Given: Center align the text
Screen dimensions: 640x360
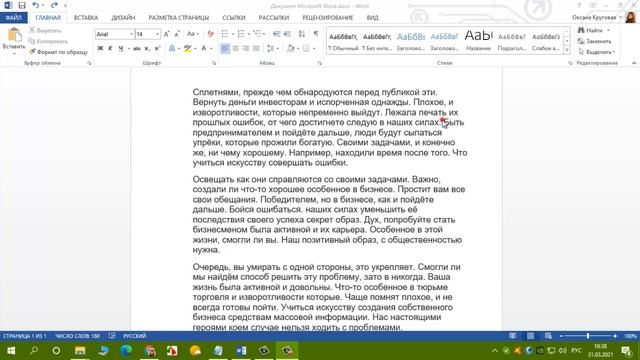Looking at the screenshot, I should point(236,49).
